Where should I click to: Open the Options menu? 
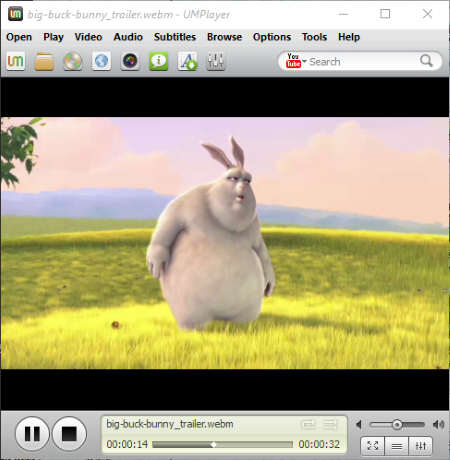point(272,37)
